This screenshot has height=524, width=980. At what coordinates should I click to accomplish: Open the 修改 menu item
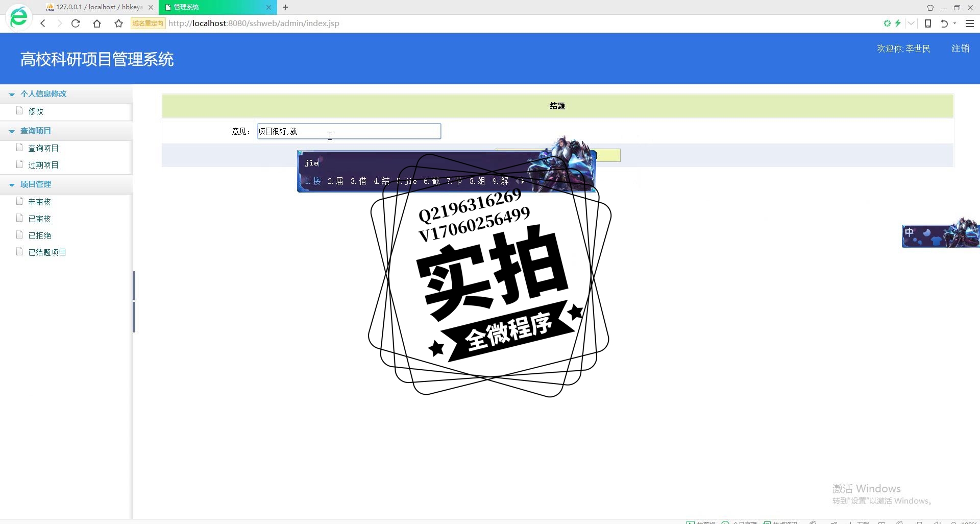tap(36, 111)
